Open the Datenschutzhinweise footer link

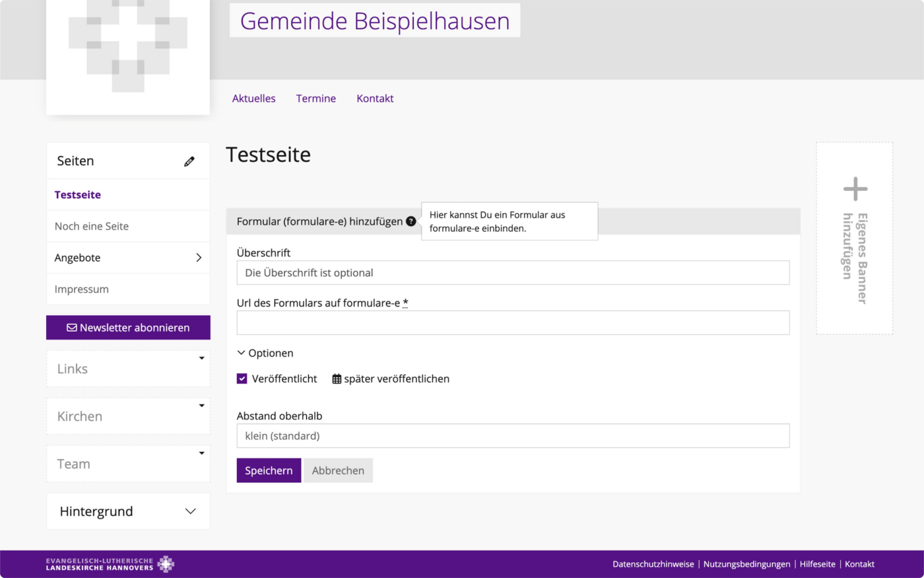653,564
